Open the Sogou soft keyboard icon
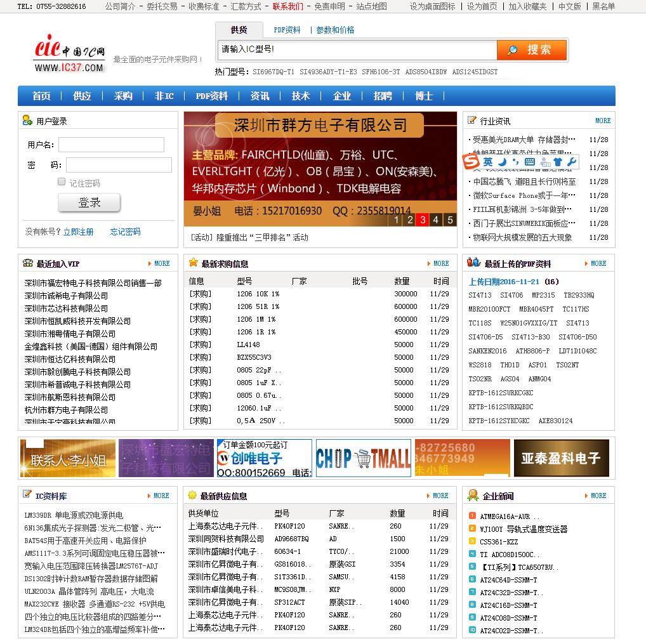This screenshot has width=646, height=644. point(531,162)
